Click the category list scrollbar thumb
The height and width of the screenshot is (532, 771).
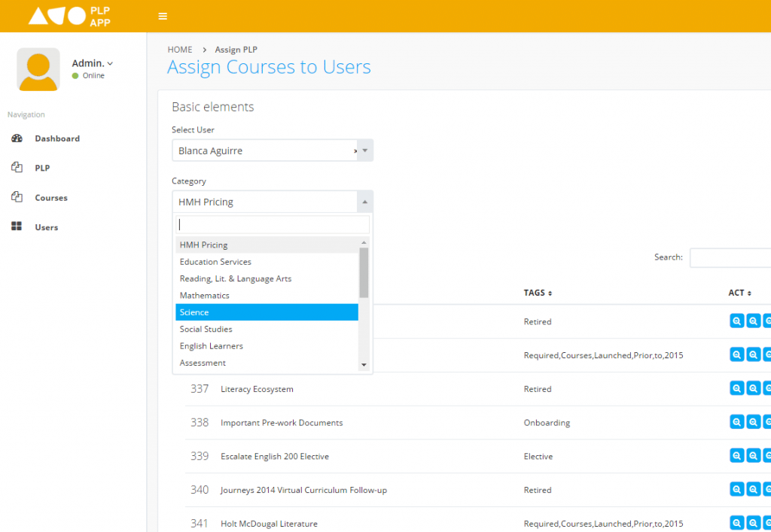[x=364, y=272]
